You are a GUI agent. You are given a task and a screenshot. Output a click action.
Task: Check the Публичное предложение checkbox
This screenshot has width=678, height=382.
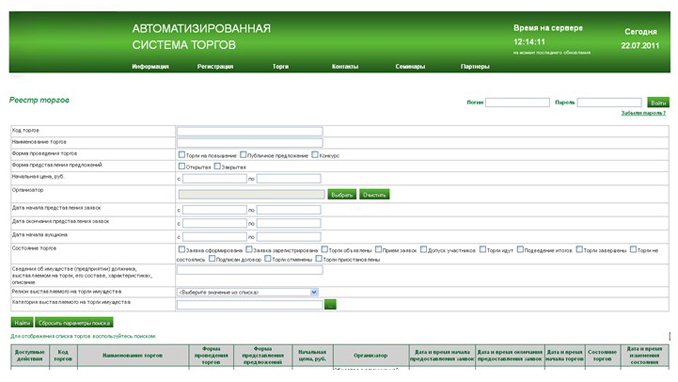(x=243, y=154)
